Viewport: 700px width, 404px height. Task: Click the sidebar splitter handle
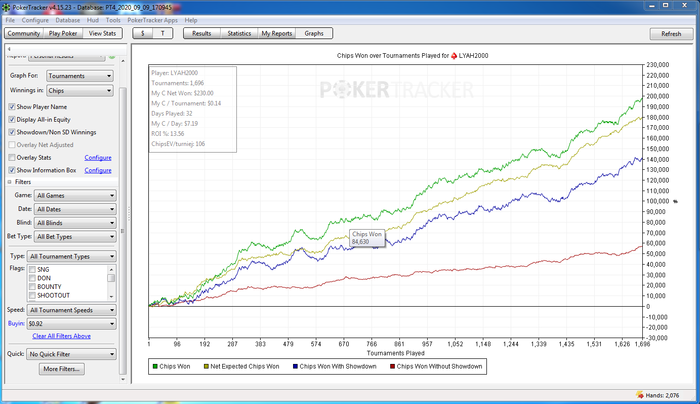pos(129,214)
